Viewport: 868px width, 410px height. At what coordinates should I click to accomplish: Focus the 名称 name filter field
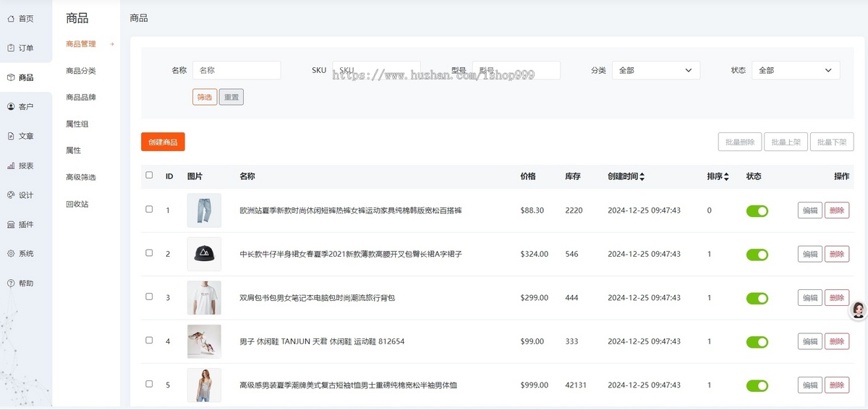(x=237, y=70)
